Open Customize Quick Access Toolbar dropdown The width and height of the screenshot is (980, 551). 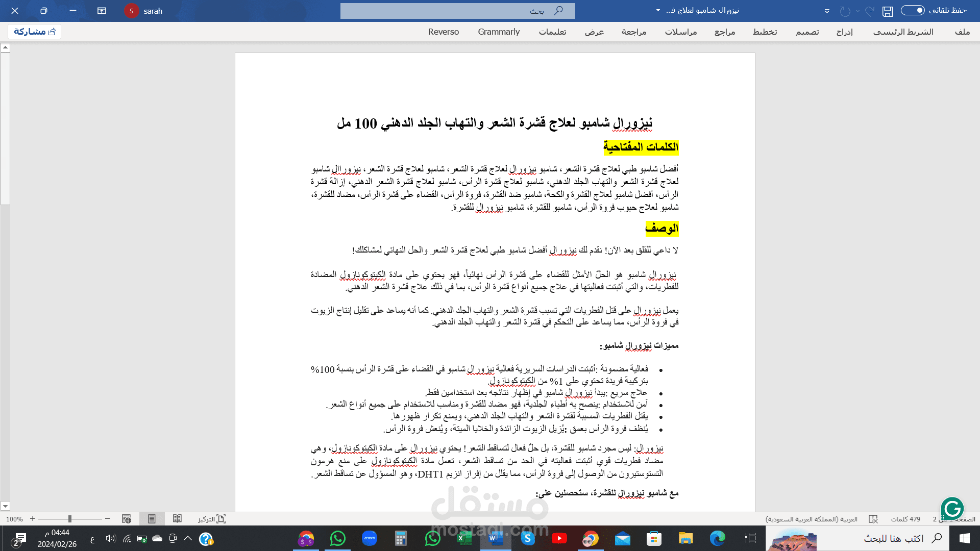827,11
